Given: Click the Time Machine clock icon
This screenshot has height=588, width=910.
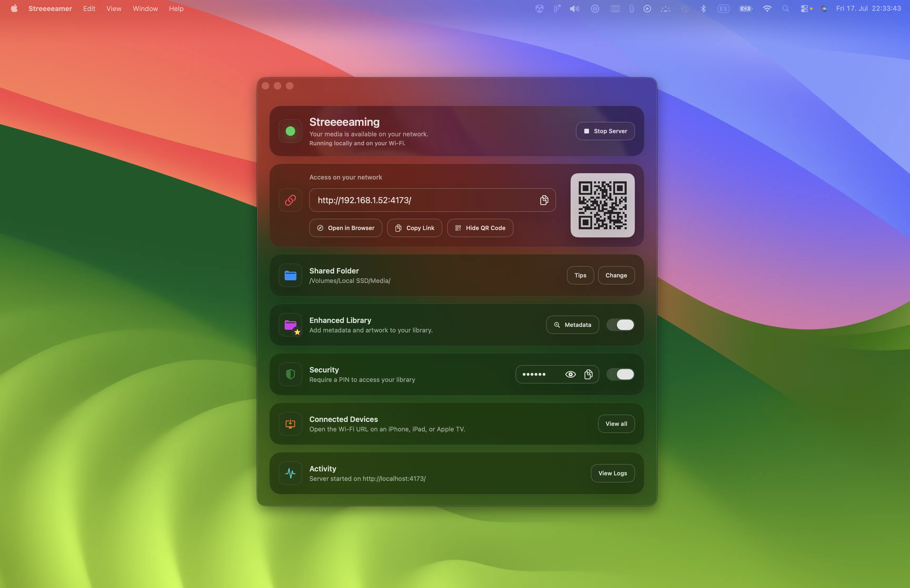Looking at the screenshot, I should (685, 8).
